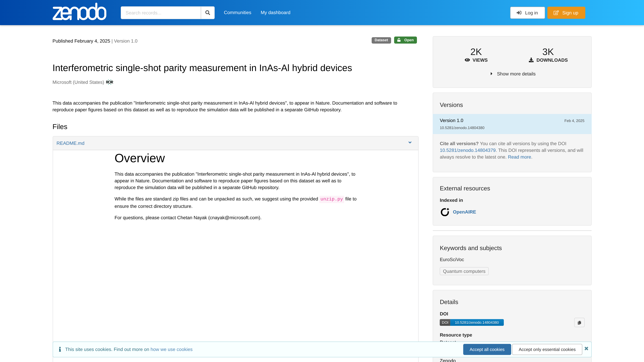Open how we use cookies link
Screen dimensions: 644x362
coord(172,349)
